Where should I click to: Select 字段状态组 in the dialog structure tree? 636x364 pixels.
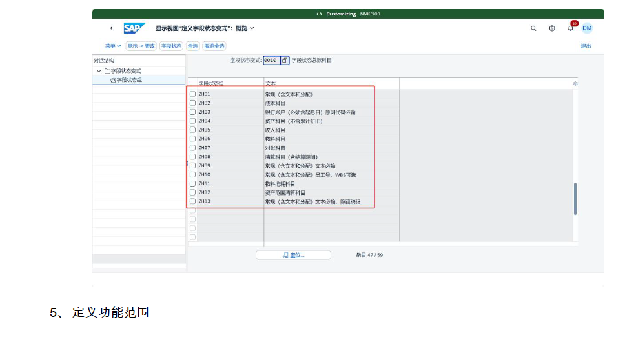129,80
